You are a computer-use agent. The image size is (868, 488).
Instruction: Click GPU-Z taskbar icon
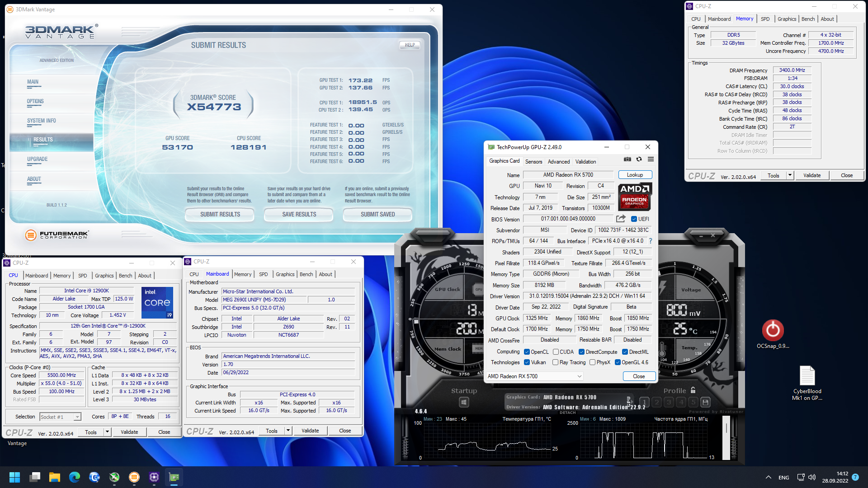(x=174, y=477)
